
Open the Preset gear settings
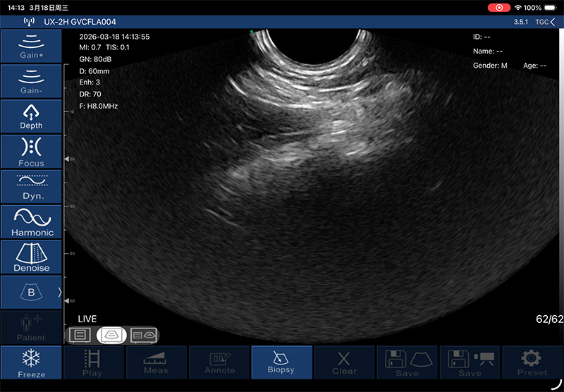point(532,362)
